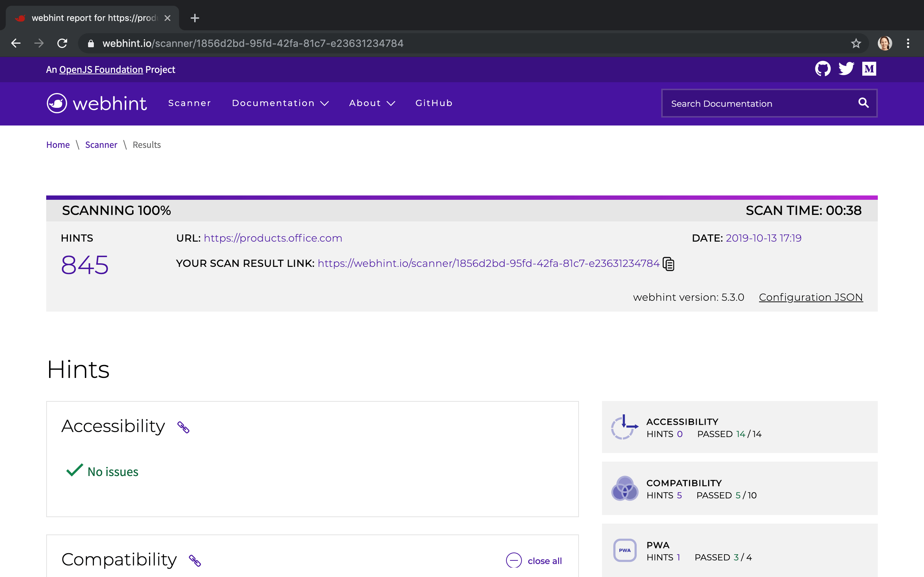The height and width of the screenshot is (577, 924).
Task: Click the Configuration JSON link
Action: coord(810,297)
